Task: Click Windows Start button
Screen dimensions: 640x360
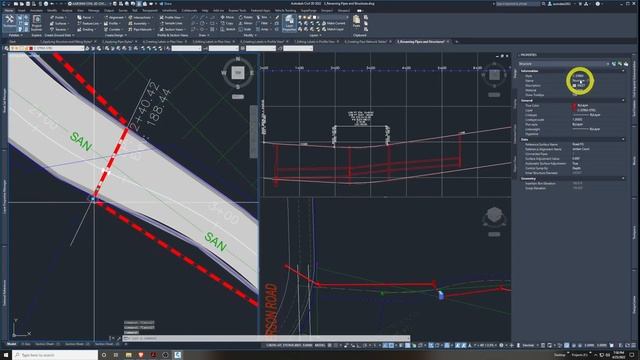Action: [6, 355]
